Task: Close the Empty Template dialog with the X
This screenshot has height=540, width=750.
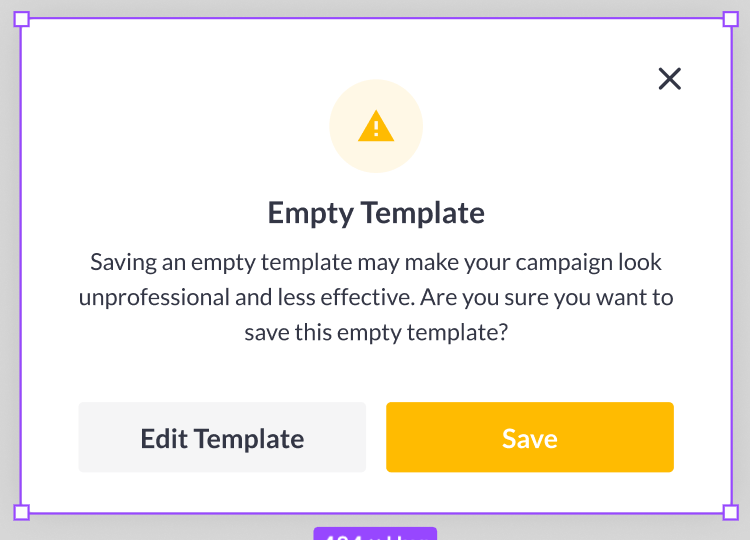Action: [669, 79]
